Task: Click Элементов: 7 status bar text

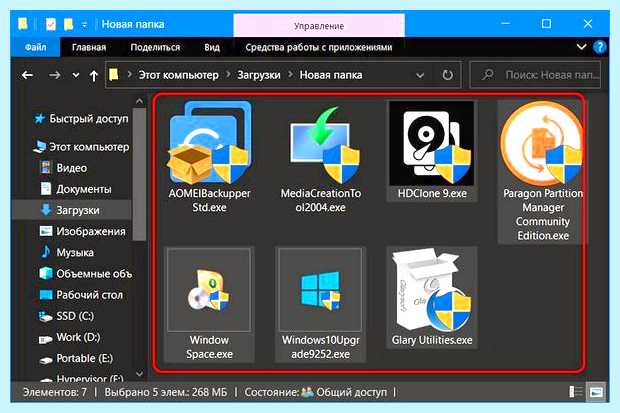Action: click(55, 392)
